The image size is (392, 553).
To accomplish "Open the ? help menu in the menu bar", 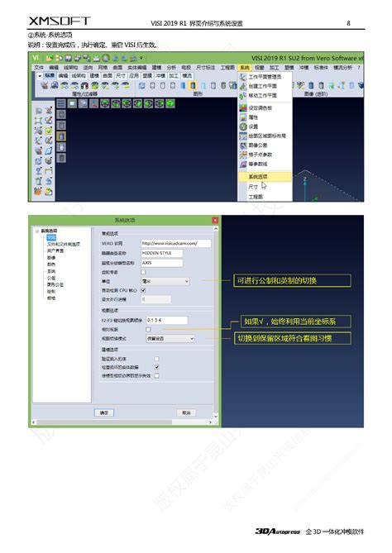I will click(x=359, y=67).
